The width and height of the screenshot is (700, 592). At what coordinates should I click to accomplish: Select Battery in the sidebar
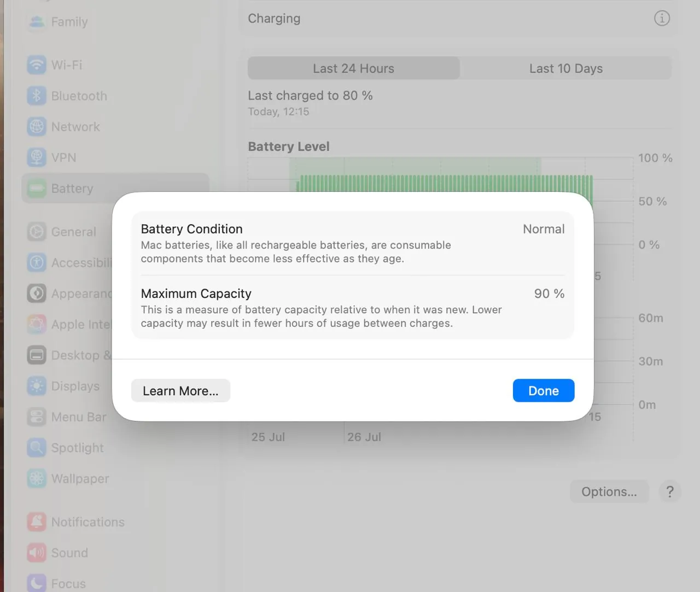coord(115,189)
